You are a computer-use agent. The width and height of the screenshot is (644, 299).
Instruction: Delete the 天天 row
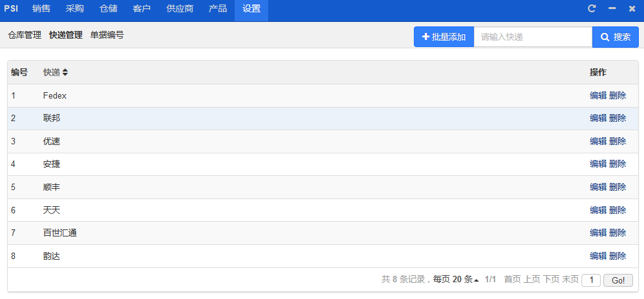tap(618, 210)
